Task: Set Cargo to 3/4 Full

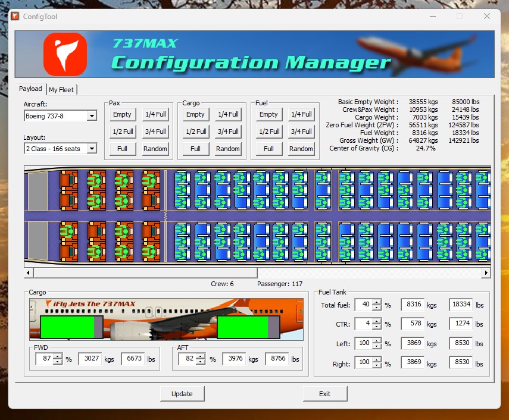Action: 228,131
